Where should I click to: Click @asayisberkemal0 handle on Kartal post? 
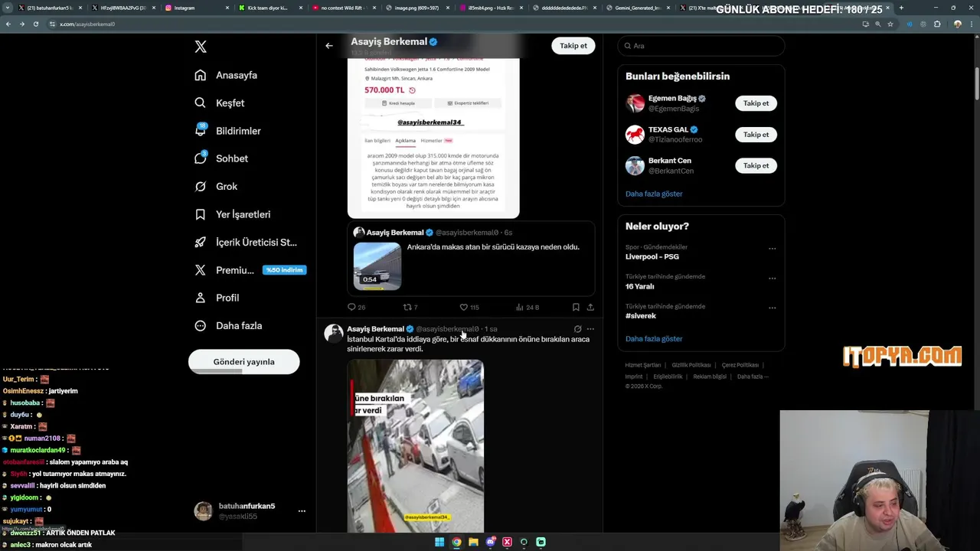click(447, 329)
